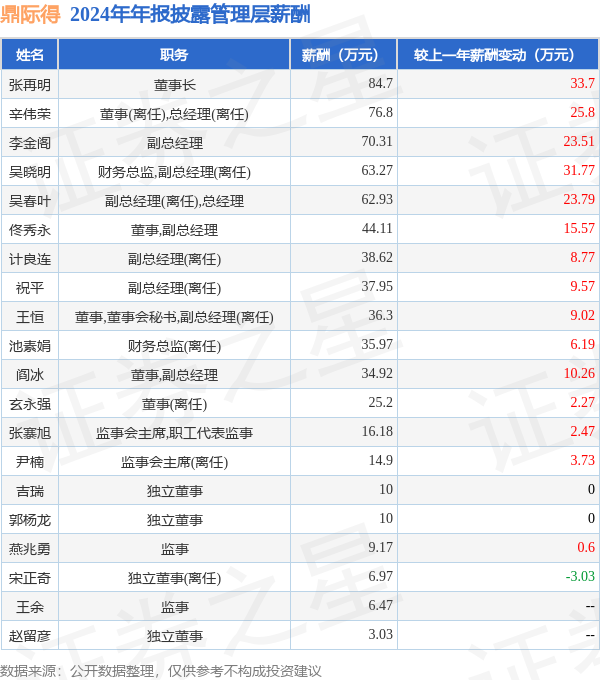
Task: Click salary value 34.92
Action: click(x=377, y=374)
